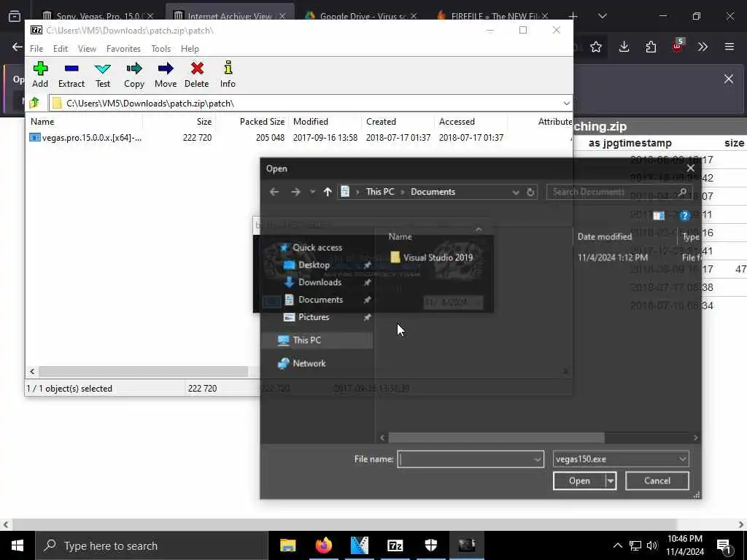Select Documents in navigation pane
The width and height of the screenshot is (747, 560).
point(321,300)
